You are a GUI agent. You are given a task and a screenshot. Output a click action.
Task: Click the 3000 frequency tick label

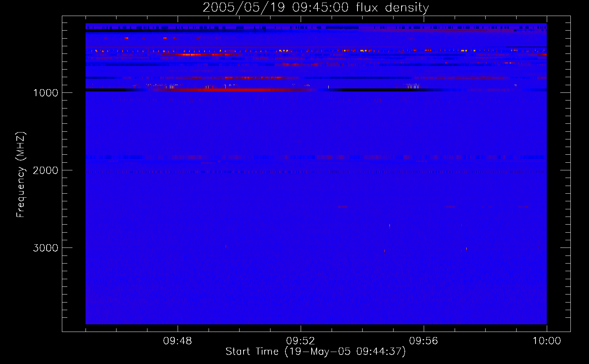46,248
